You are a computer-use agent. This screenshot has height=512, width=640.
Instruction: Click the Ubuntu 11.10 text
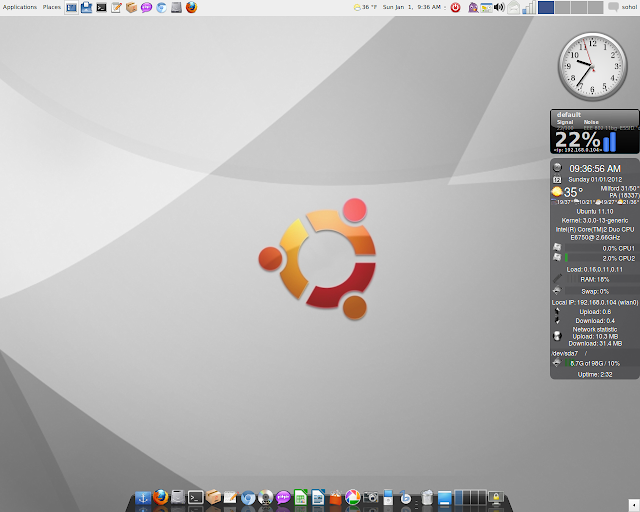pyautogui.click(x=595, y=211)
